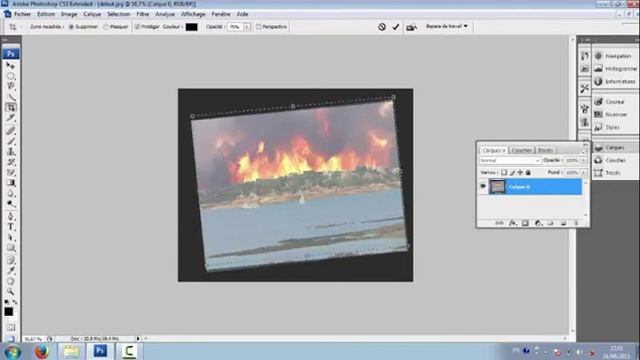This screenshot has height=360, width=640.
Task: Open status bar info arrow menu
Action: pos(138,339)
